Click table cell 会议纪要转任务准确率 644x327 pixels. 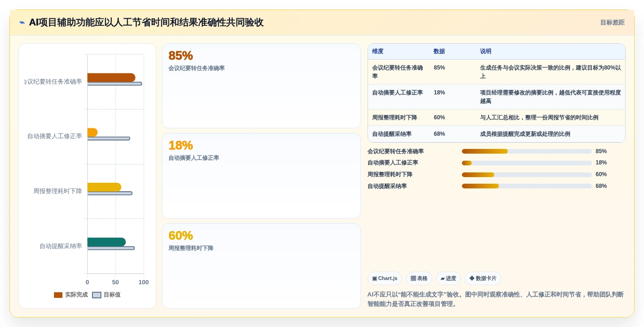coord(399,72)
